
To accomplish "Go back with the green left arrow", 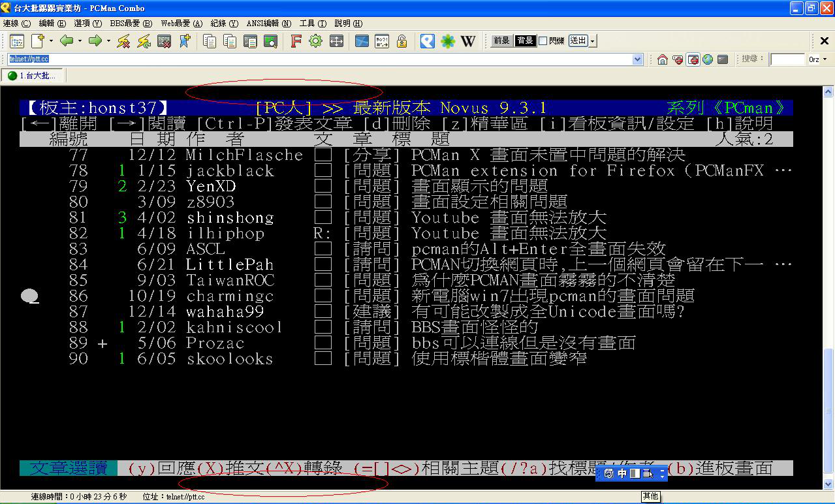I will tap(66, 41).
